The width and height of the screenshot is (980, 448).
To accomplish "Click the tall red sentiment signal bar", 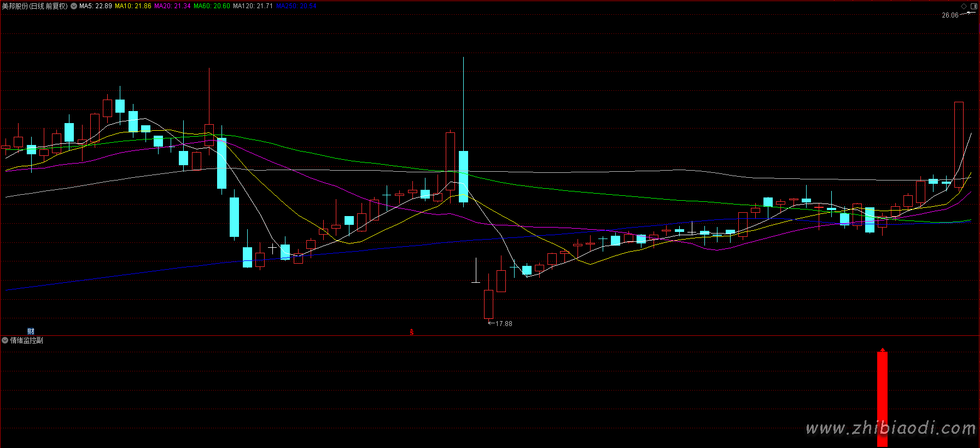I will point(882,399).
